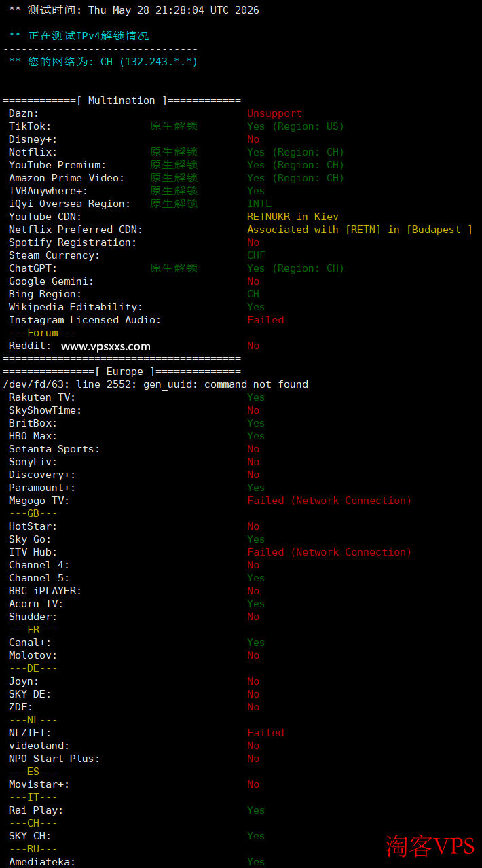Click the network CH IP address line
This screenshot has height=868, width=482.
103,62
